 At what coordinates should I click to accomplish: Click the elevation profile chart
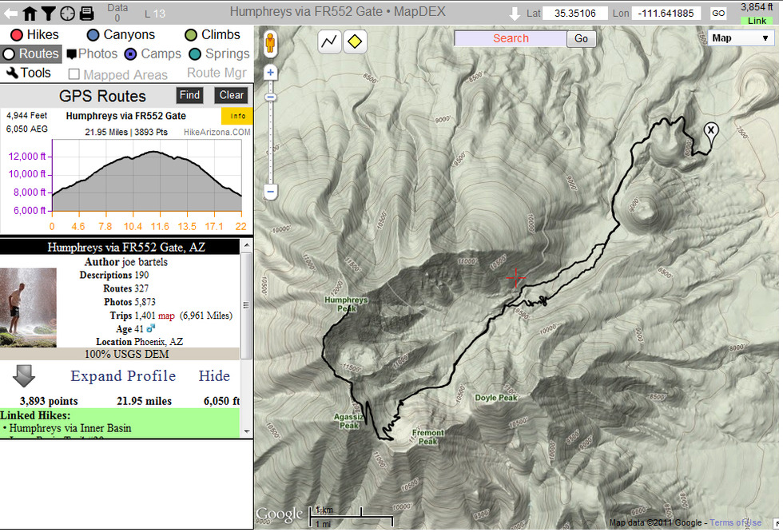[147, 176]
